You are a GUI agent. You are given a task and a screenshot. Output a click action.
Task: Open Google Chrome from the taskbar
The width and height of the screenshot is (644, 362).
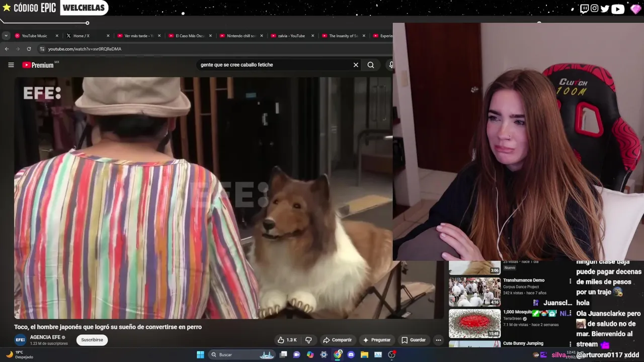[338, 354]
